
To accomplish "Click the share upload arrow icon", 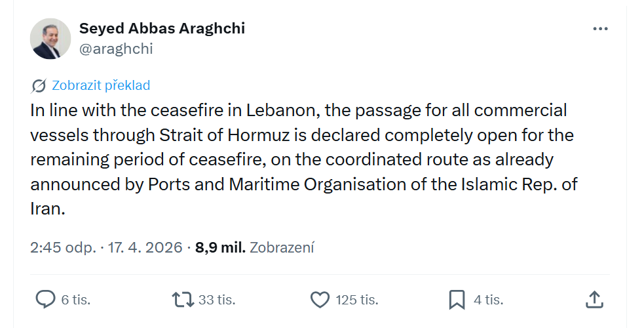I will coord(594,300).
